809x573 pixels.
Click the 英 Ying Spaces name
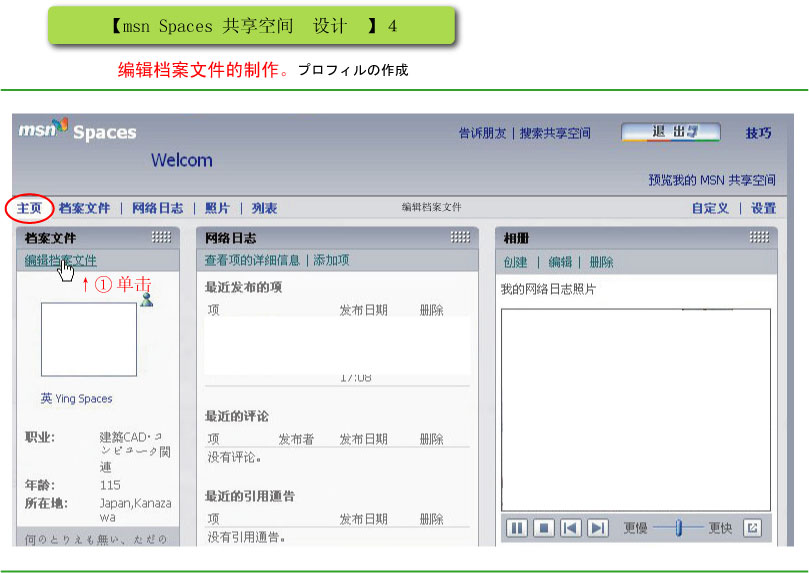click(76, 398)
